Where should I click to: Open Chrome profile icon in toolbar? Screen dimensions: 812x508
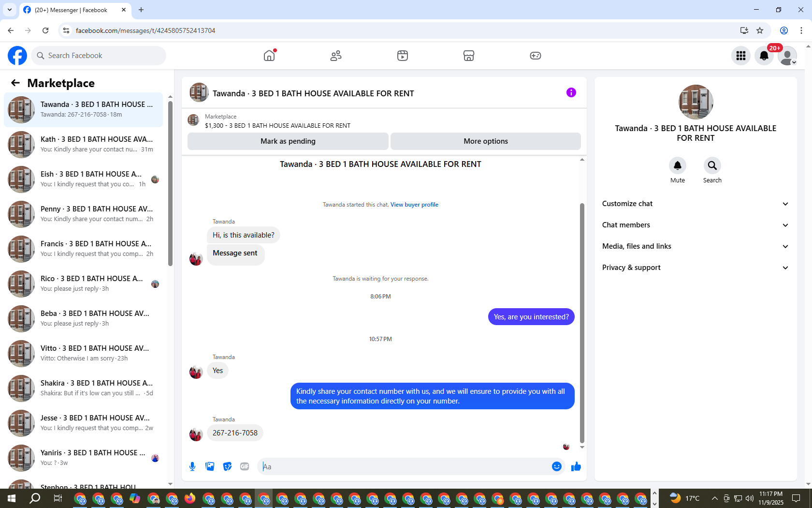[x=784, y=30]
